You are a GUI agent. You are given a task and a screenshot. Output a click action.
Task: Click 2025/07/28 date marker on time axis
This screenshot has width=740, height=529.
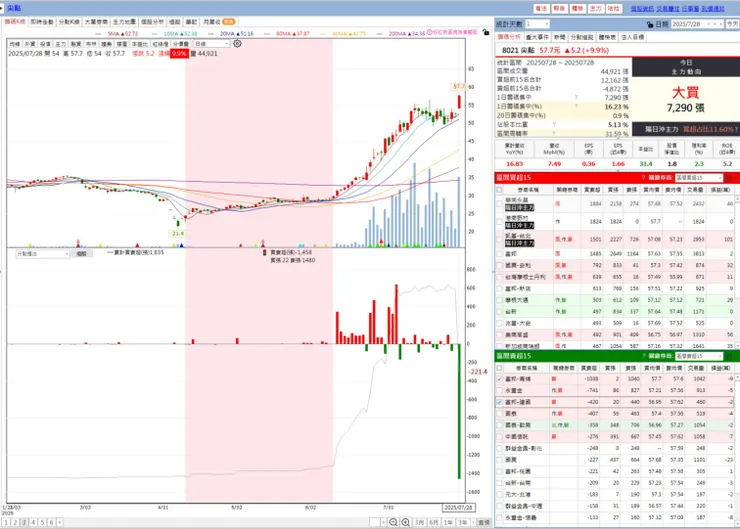[x=459, y=508]
